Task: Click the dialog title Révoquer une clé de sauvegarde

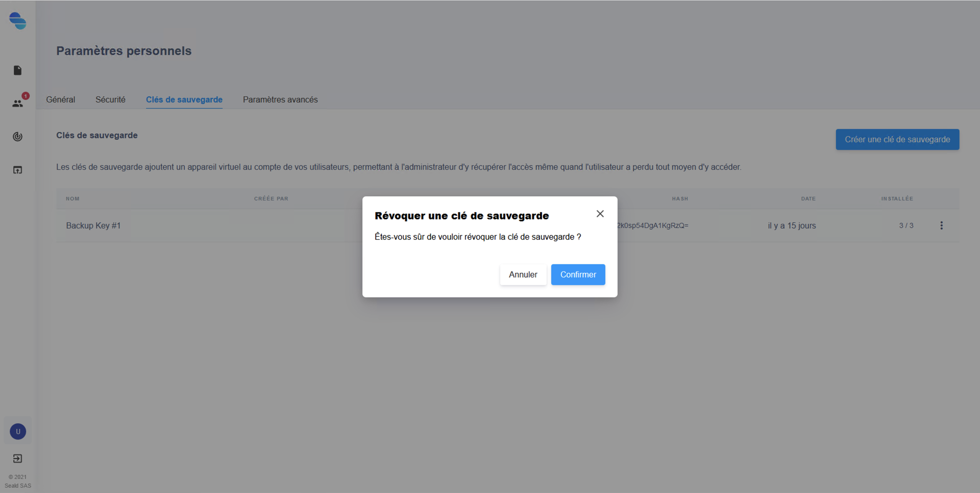Action: [461, 216]
